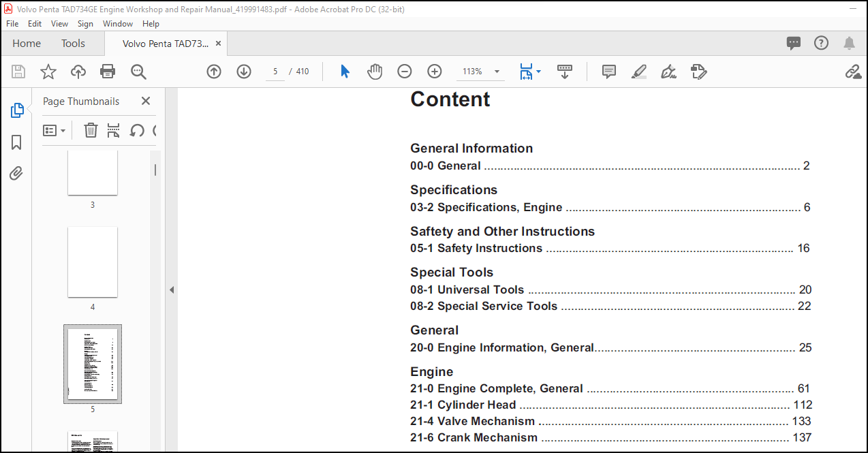Open the Edit menu
The height and width of the screenshot is (453, 868).
35,23
